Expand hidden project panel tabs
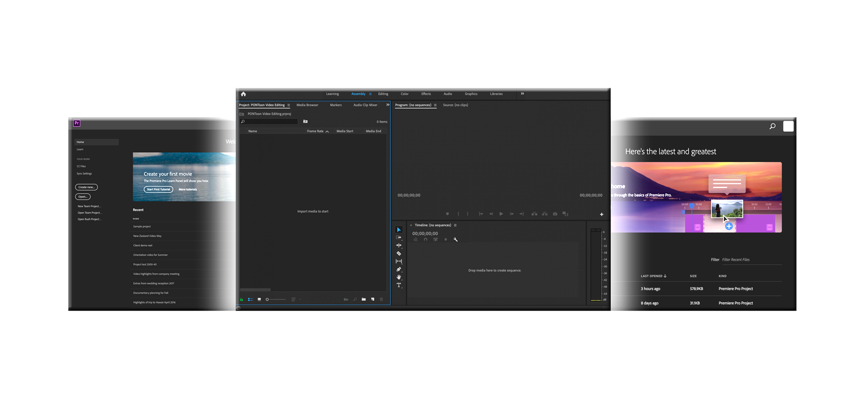The image size is (868, 420). click(388, 105)
